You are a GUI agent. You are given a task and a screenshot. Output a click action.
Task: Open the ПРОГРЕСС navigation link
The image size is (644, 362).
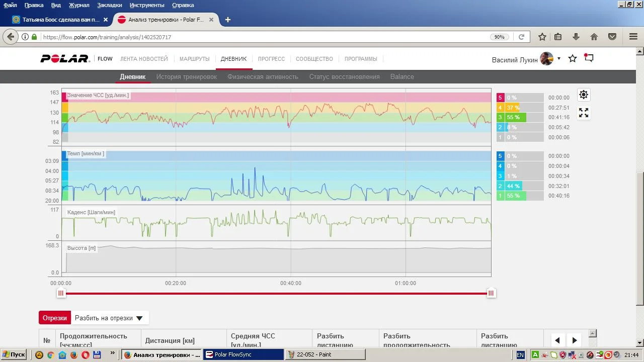coord(271,59)
